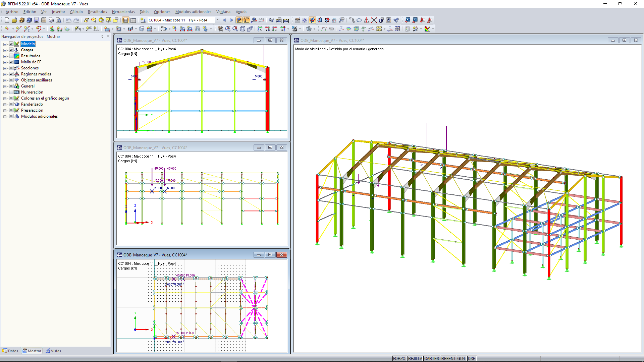Activate the Zoom by window tool

(227, 29)
